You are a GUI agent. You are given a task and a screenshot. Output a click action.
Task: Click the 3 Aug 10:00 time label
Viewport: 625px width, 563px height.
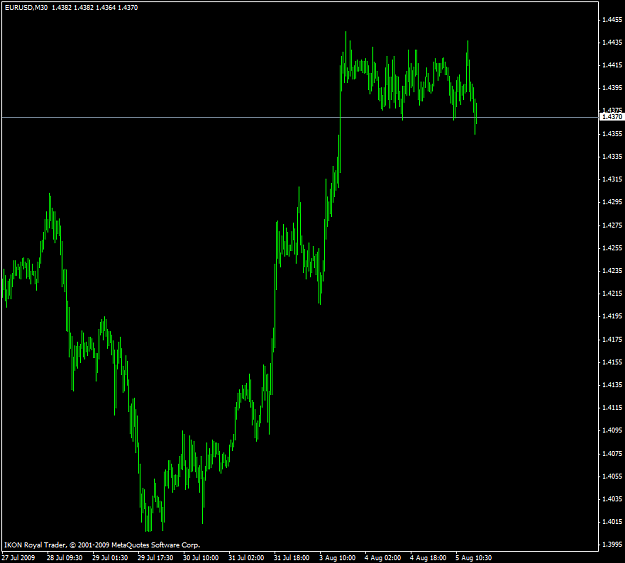click(337, 557)
